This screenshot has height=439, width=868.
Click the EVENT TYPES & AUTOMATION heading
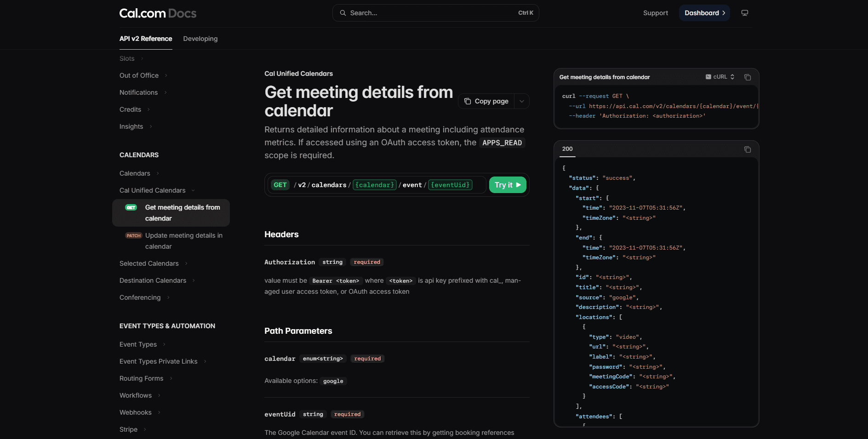click(167, 326)
